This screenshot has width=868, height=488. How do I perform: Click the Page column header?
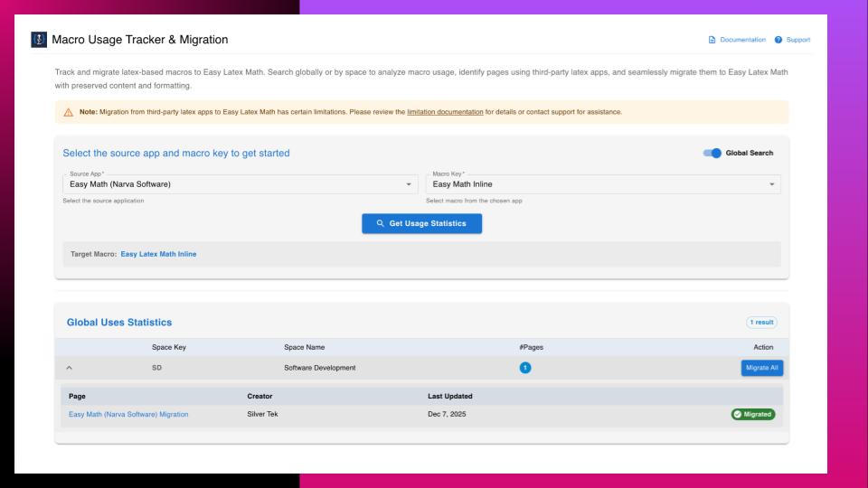tap(77, 396)
